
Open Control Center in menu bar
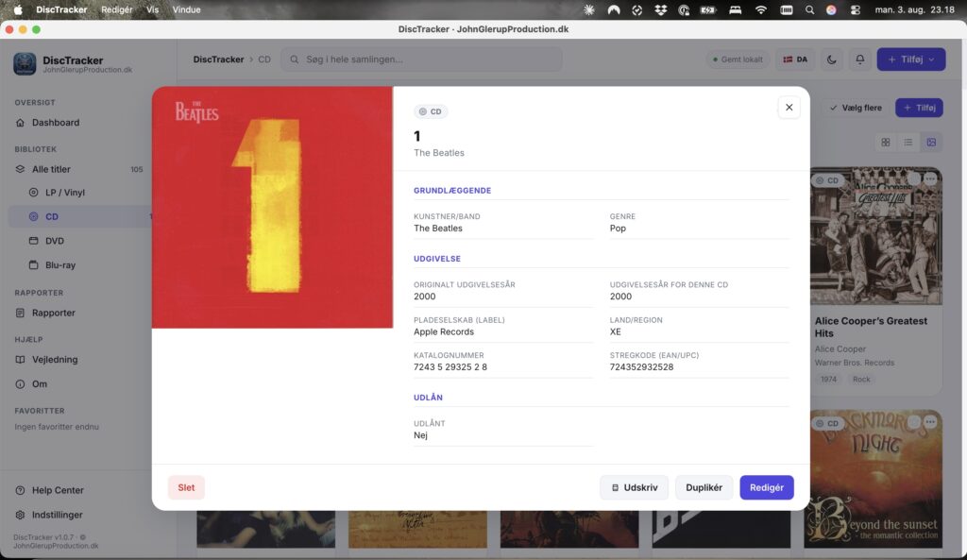point(855,9)
